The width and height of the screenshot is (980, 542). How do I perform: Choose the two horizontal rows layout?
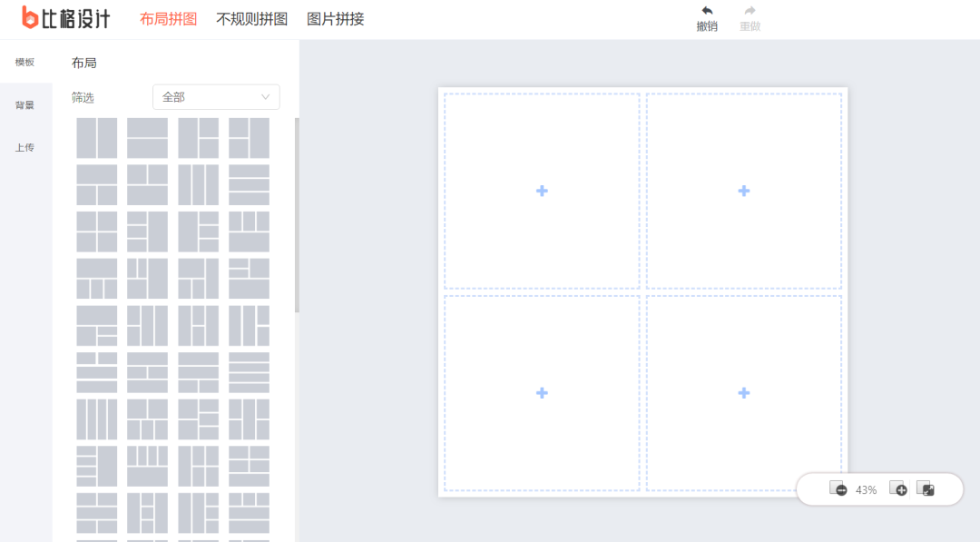click(x=148, y=137)
